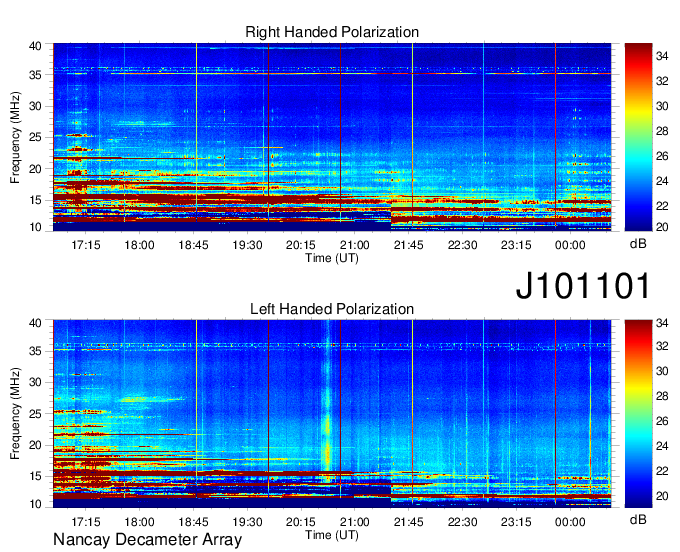
Task: Click 22:30 tick on upper time axis
Action: click(x=462, y=245)
